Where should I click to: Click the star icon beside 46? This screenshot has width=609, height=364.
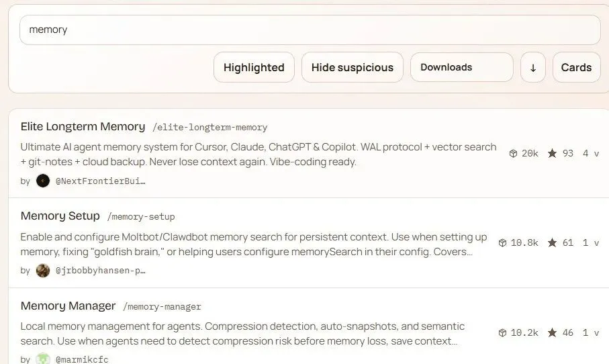(x=552, y=332)
